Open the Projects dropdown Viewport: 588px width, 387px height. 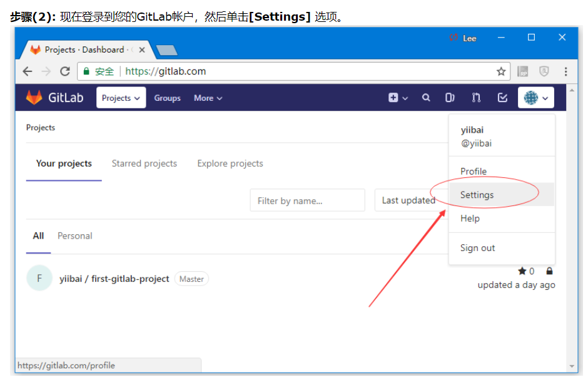(121, 98)
